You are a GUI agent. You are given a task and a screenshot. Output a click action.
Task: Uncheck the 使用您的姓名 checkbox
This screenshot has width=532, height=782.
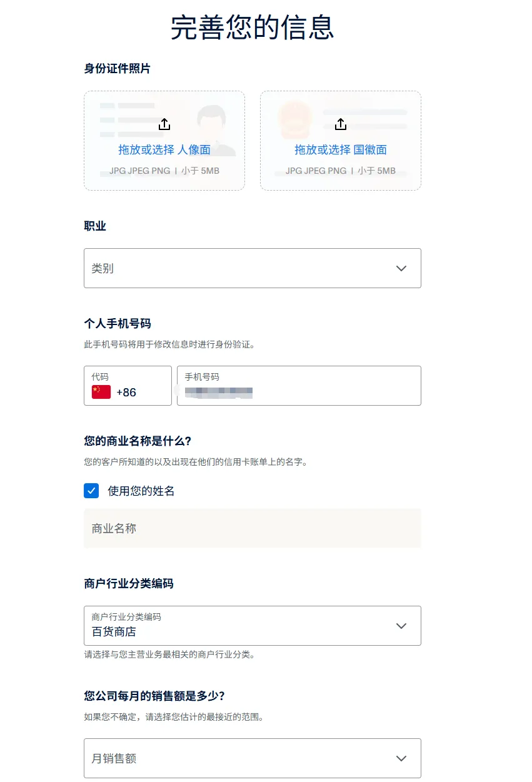pyautogui.click(x=91, y=491)
